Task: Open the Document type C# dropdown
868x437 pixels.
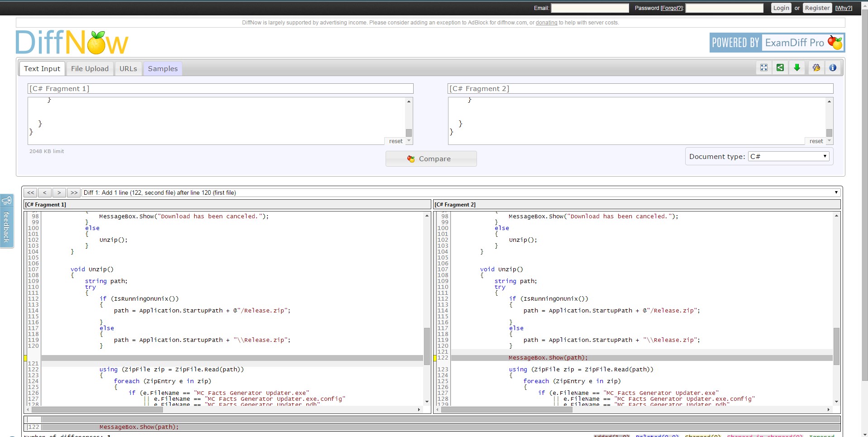Action: [x=788, y=156]
